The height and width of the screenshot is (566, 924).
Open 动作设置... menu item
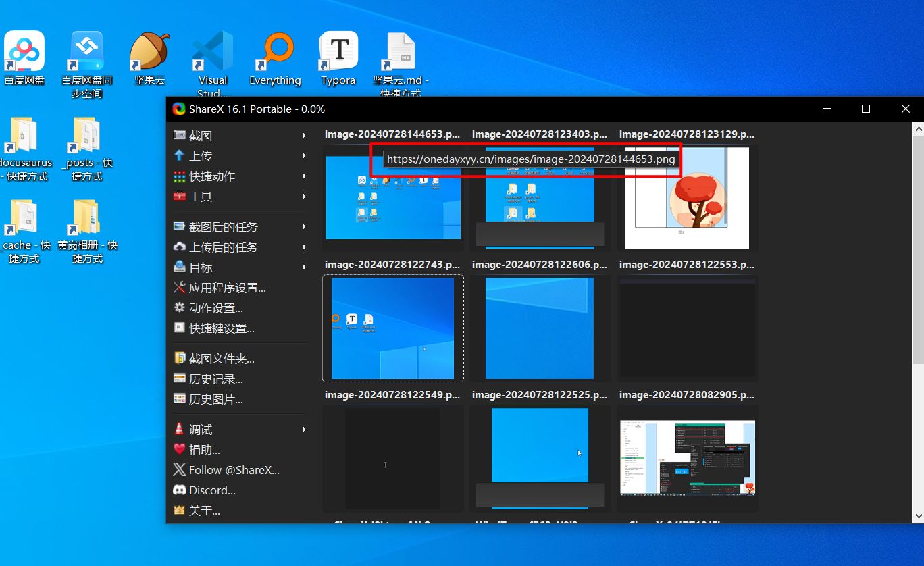[x=215, y=308]
